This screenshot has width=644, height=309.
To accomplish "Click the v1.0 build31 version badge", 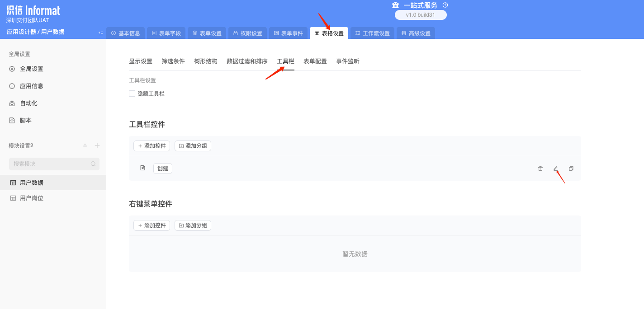I will coord(421,14).
